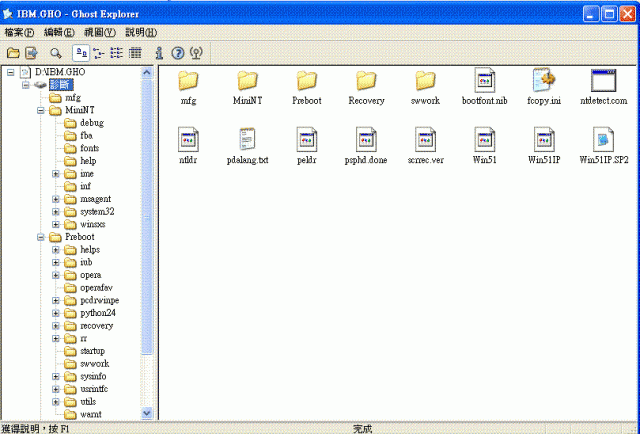640x434 pixels.
Task: Expand the opera tree folder
Action: 56,276
